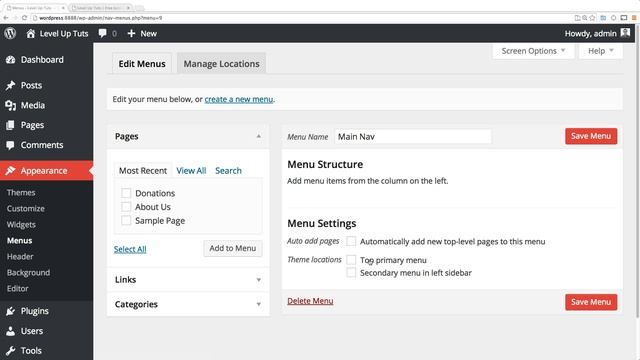Click the page's vertical scrollbar
This screenshot has height=360, width=640.
pyautogui.click(x=637, y=171)
